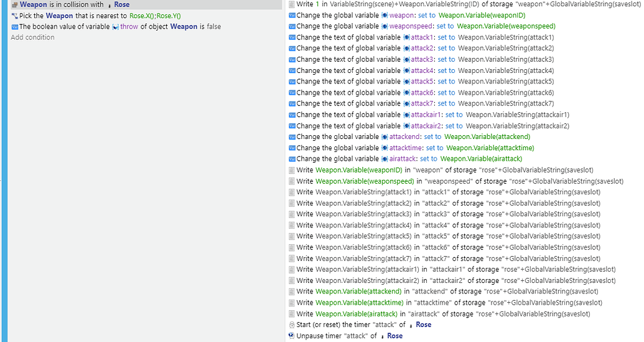Select 'Write Weapon.VariableString(attack7)' storage action
Viewport: 644px width, 342px height.
click(444, 259)
